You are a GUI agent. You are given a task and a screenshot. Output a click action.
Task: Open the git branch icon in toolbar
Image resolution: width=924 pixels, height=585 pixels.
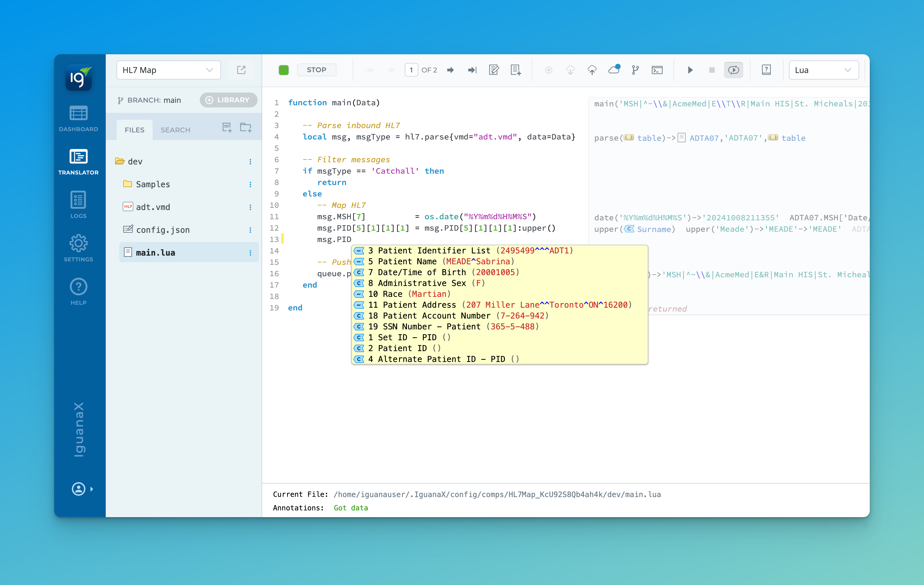tap(636, 70)
